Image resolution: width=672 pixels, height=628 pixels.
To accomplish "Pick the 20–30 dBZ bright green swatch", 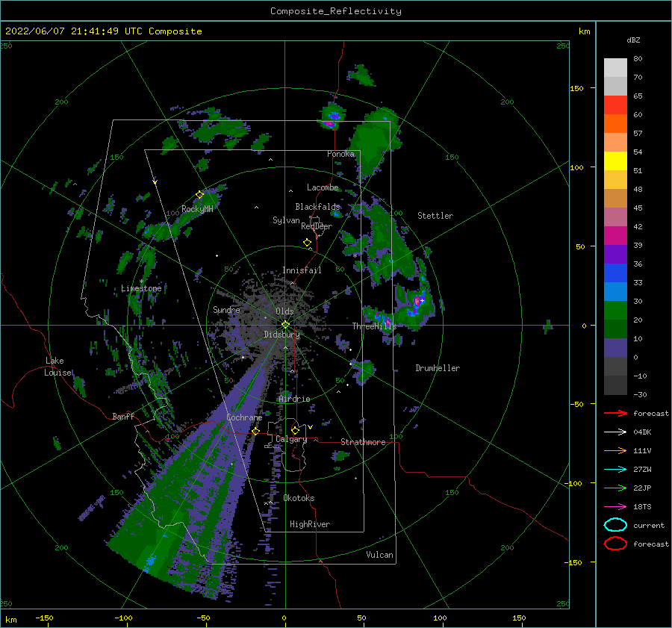I will pos(615,311).
